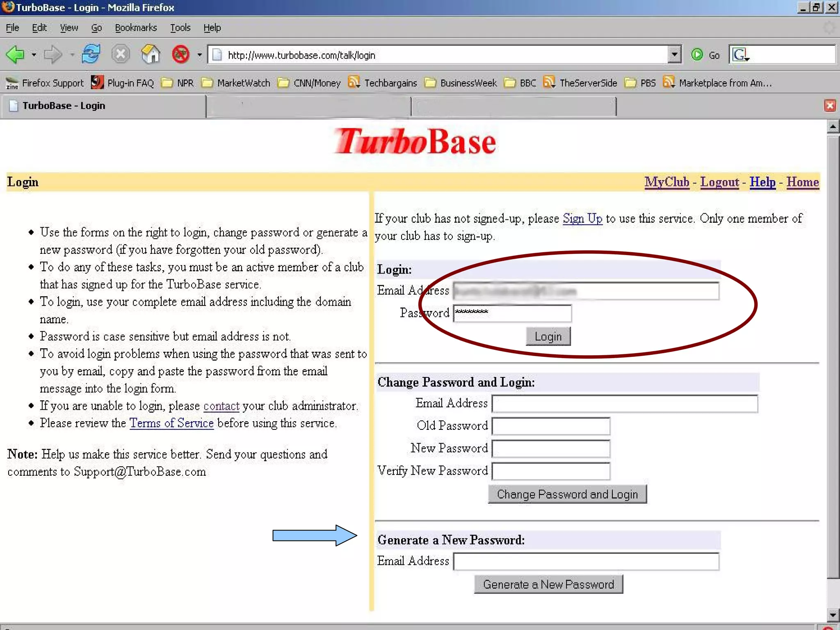Focus the Old Password input field

click(550, 426)
